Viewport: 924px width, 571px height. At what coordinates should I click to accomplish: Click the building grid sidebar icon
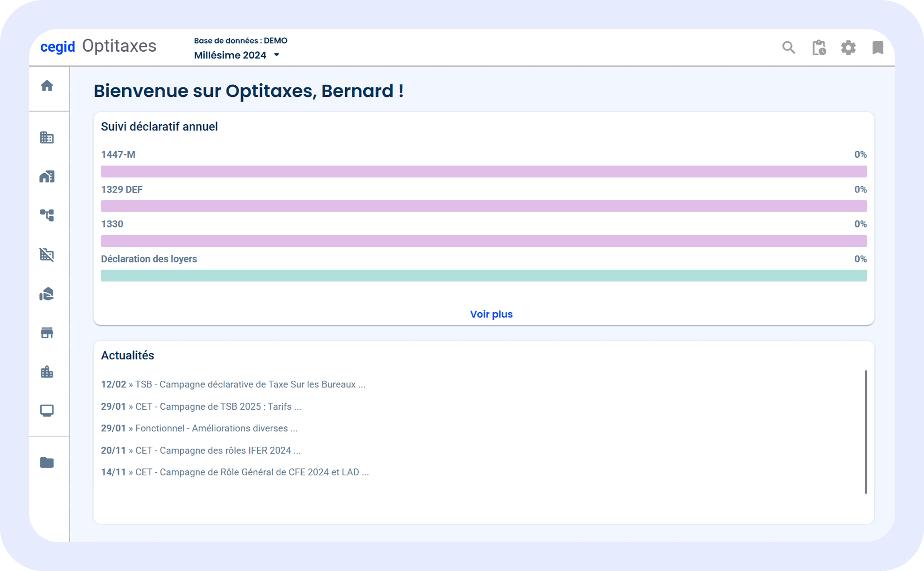click(47, 137)
